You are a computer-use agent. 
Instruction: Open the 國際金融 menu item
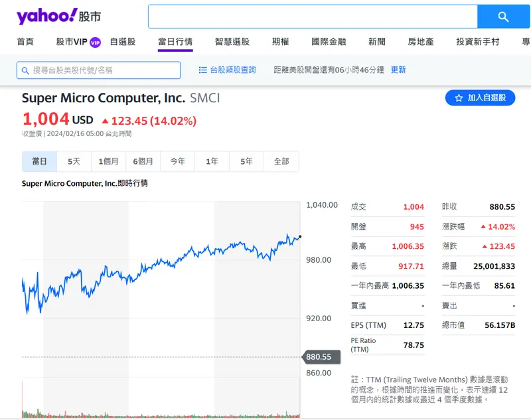[329, 42]
